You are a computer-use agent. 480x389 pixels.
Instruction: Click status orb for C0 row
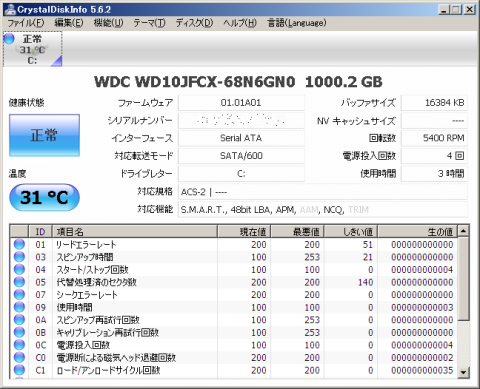click(x=19, y=357)
